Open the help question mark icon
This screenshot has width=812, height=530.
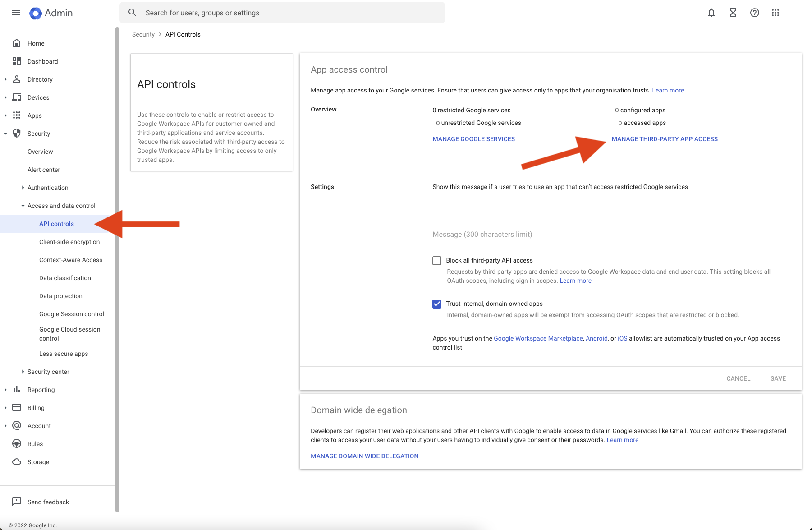tap(754, 13)
